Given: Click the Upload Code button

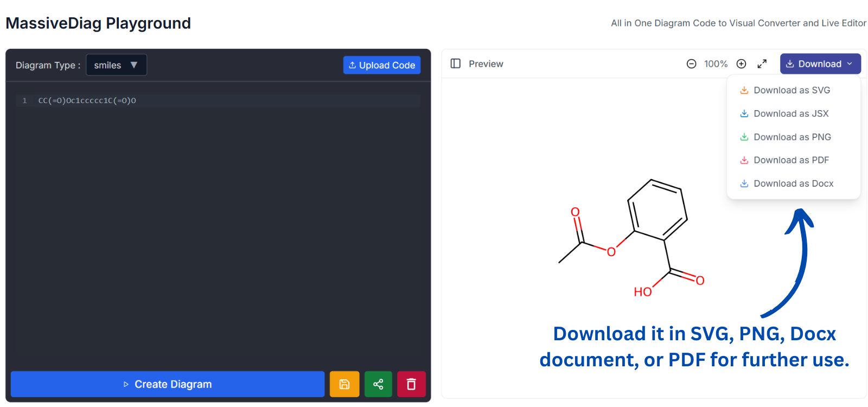Looking at the screenshot, I should 382,65.
